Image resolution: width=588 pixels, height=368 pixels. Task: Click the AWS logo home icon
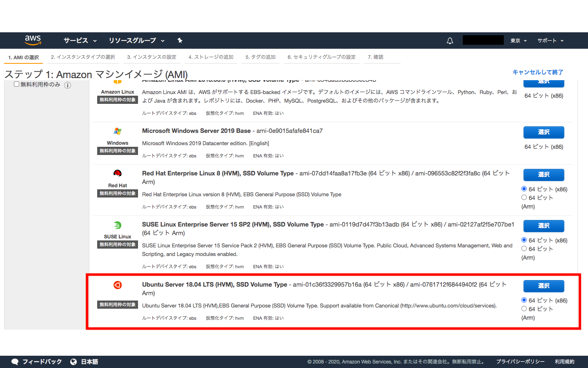click(33, 40)
